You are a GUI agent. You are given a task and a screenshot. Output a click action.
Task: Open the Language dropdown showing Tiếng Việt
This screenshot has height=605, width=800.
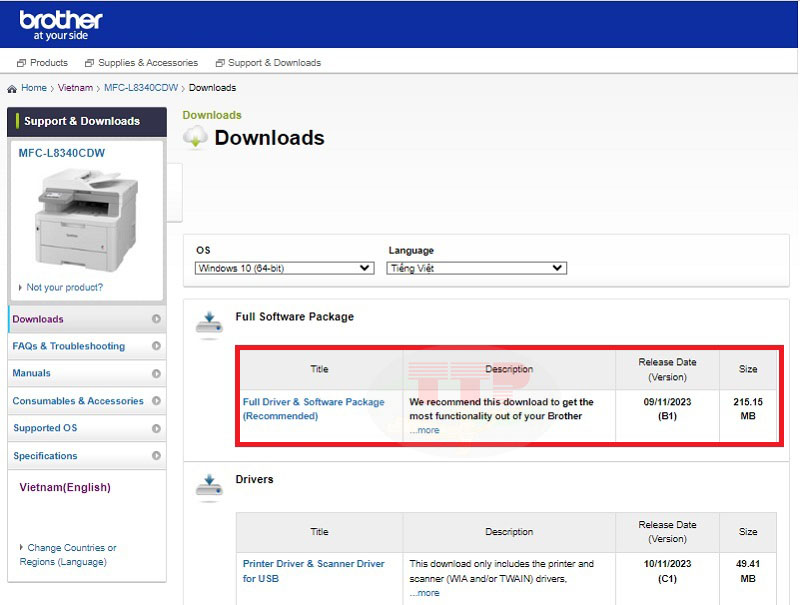coord(476,268)
